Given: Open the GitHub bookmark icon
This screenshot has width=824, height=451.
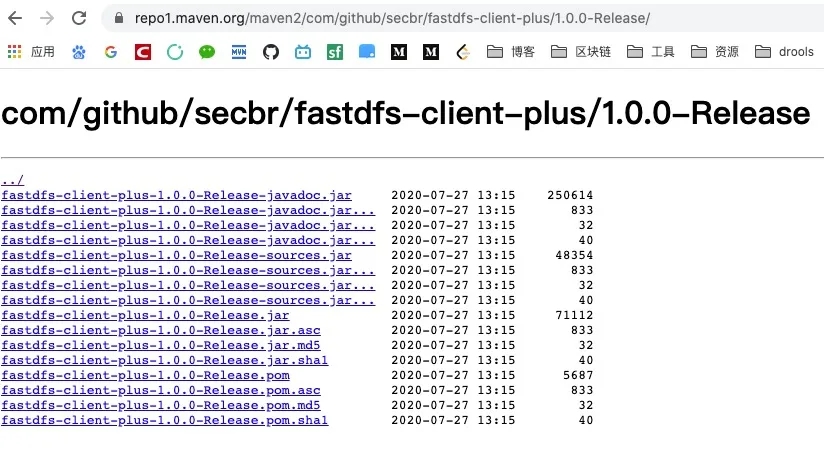Looking at the screenshot, I should [271, 52].
